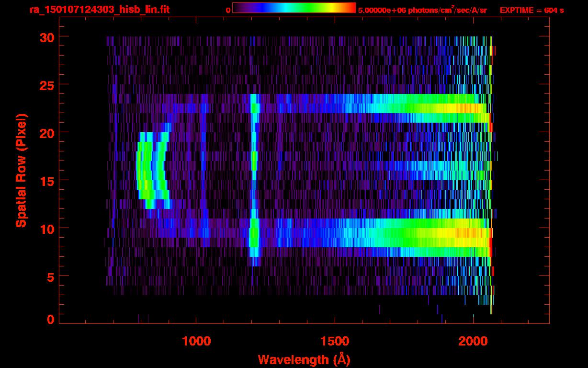Click the red end of the colorbar

(x=351, y=8)
